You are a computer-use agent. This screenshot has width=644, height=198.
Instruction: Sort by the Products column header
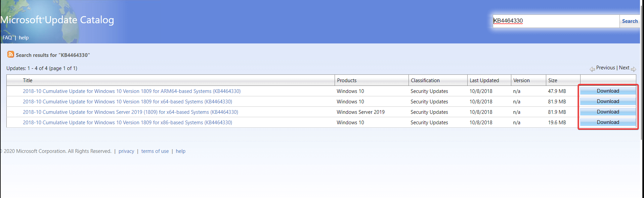(347, 80)
